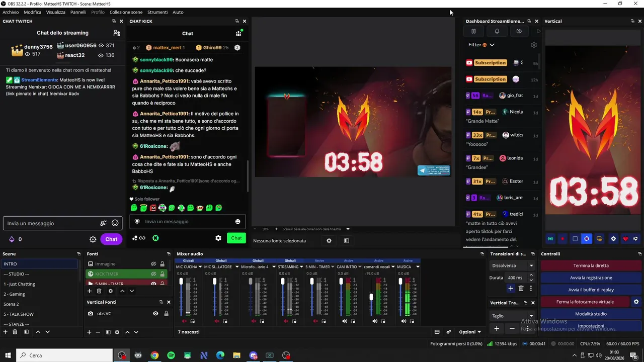Image resolution: width=644 pixels, height=362 pixels.
Task: Add a new scene with the plus icon
Action: pos(6,332)
